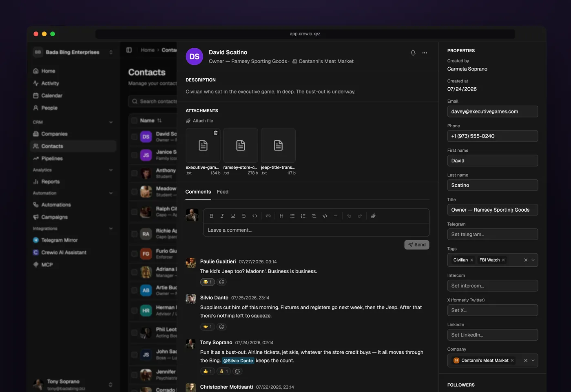Open notification bell for David Scatino
This screenshot has width=571, height=392.
[413, 53]
